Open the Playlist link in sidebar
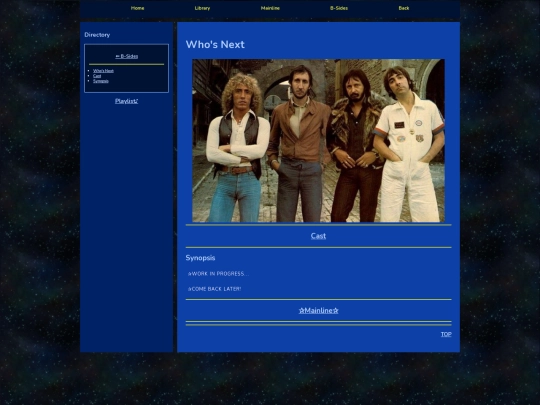This screenshot has width=540, height=405. (126, 101)
